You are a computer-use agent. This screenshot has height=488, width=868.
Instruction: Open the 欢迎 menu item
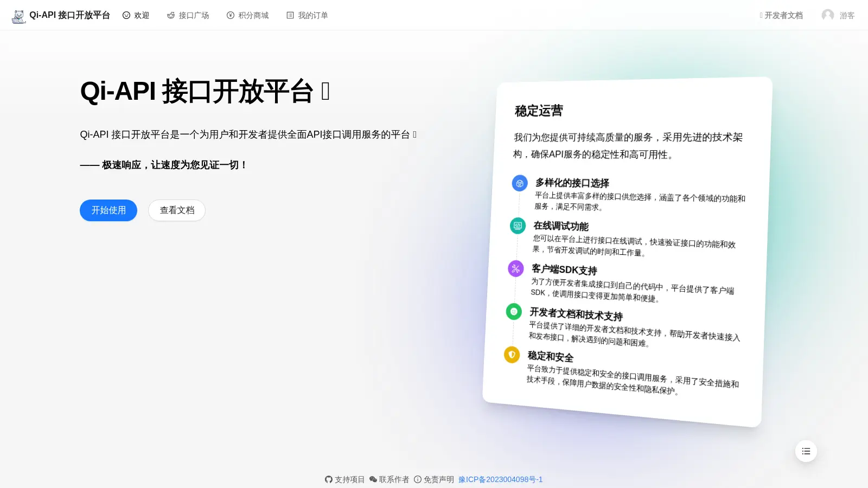click(x=136, y=15)
